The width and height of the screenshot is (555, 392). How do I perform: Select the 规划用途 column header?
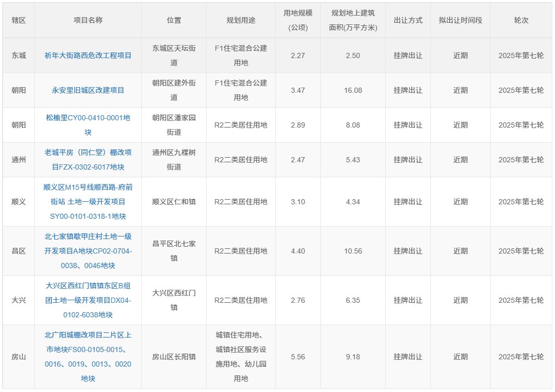241,20
